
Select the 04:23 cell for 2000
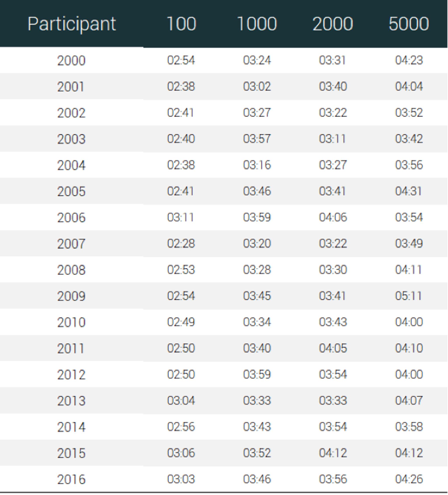click(409, 60)
